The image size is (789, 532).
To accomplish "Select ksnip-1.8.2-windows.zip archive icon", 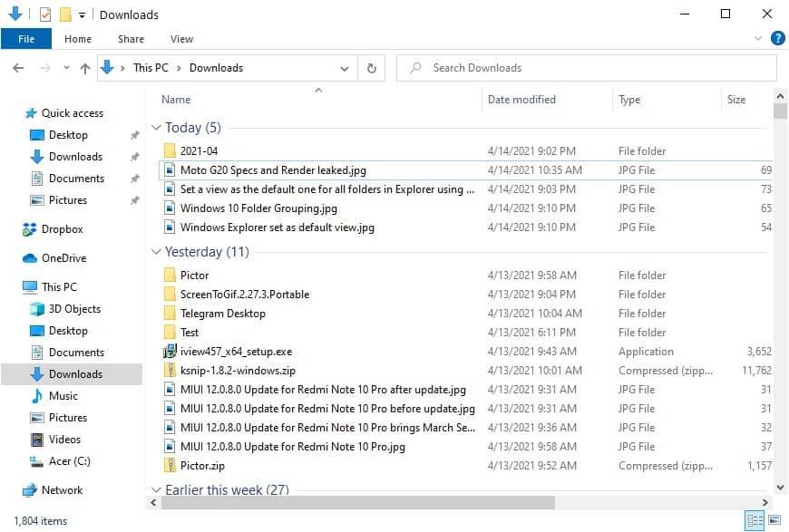I will coord(170,371).
